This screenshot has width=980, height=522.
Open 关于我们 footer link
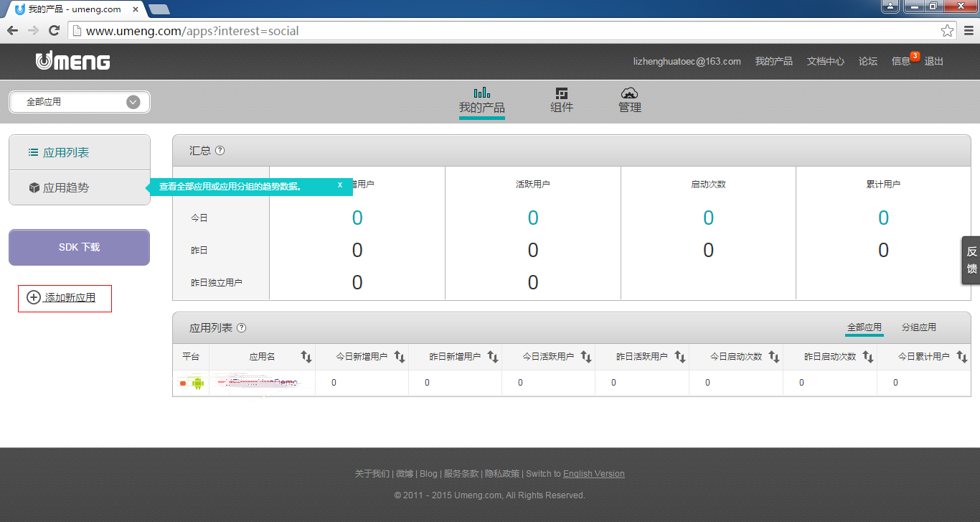[x=372, y=474]
